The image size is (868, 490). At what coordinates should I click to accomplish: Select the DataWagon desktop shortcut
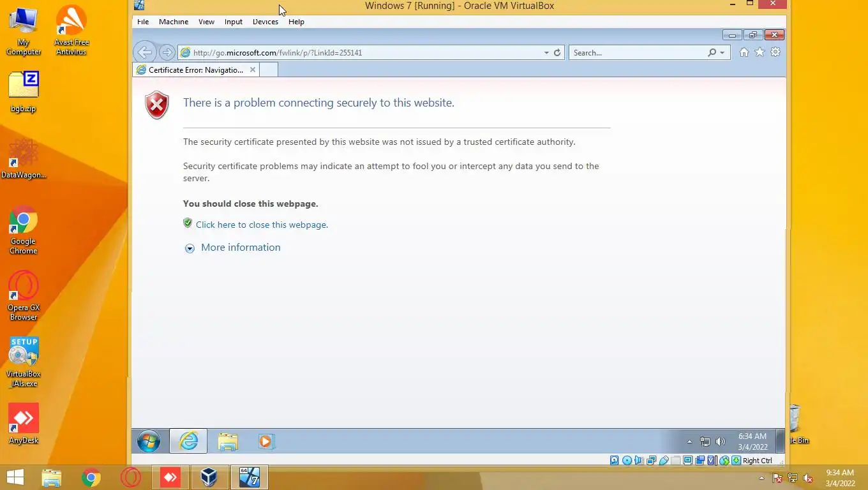coord(24,158)
